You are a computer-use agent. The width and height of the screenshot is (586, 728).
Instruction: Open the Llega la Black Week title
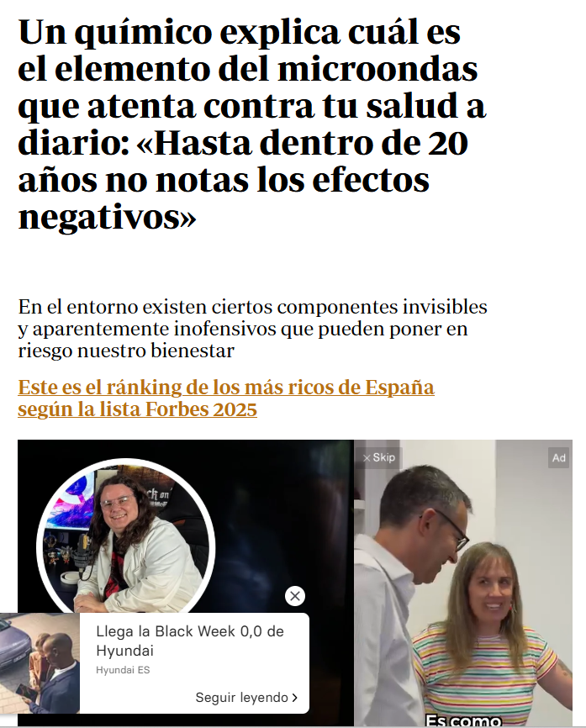[189, 641]
